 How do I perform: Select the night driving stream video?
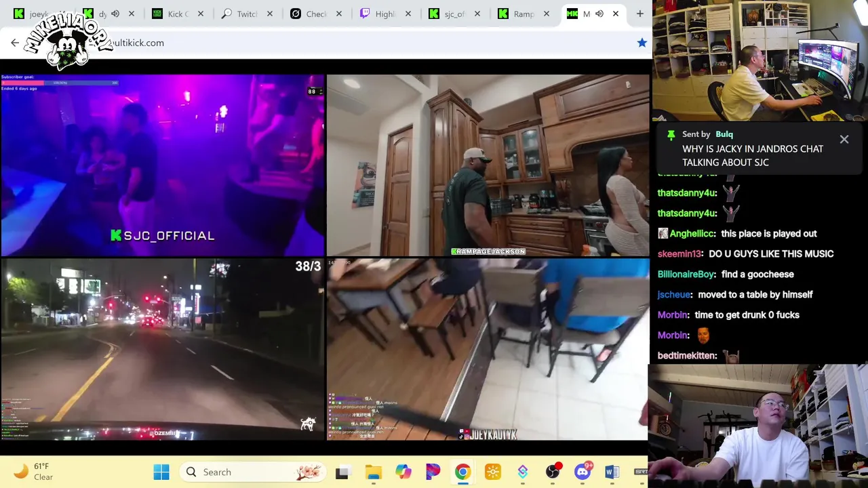point(163,349)
